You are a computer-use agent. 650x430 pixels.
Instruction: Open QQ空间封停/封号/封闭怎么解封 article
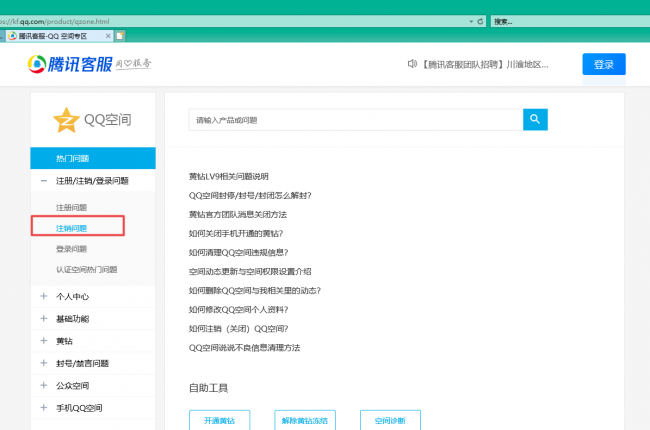(x=250, y=195)
